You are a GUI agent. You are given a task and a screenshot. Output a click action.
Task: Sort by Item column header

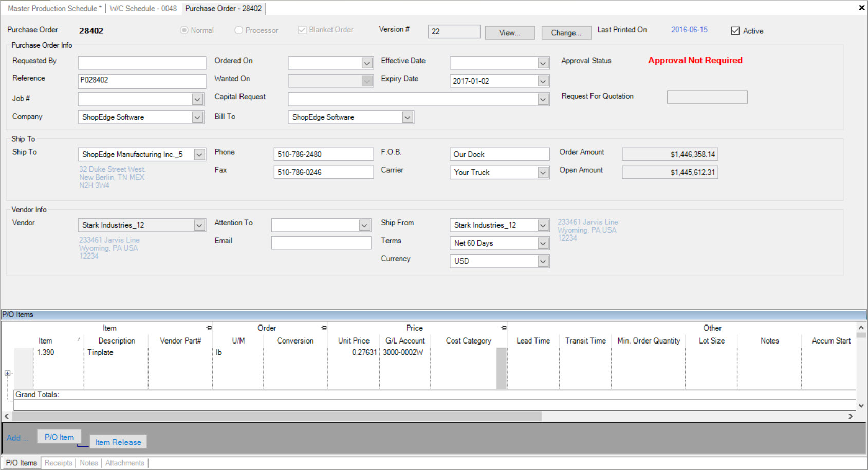pyautogui.click(x=45, y=341)
